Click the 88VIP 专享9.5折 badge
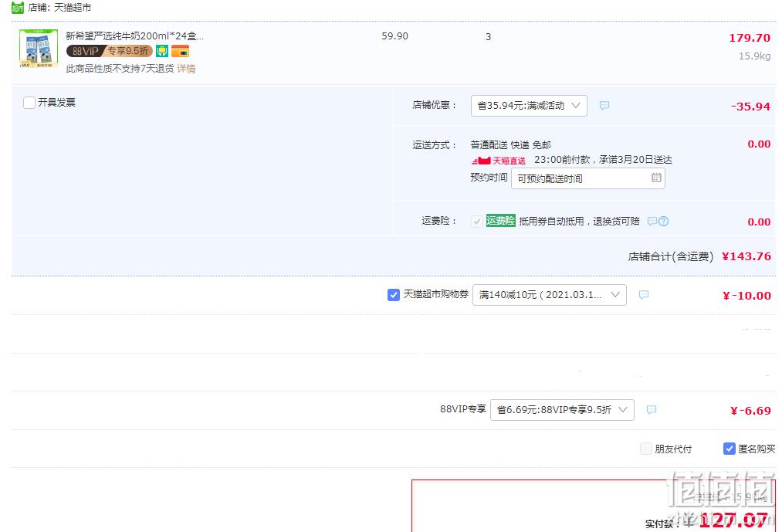This screenshot has height=532, width=782. point(109,51)
